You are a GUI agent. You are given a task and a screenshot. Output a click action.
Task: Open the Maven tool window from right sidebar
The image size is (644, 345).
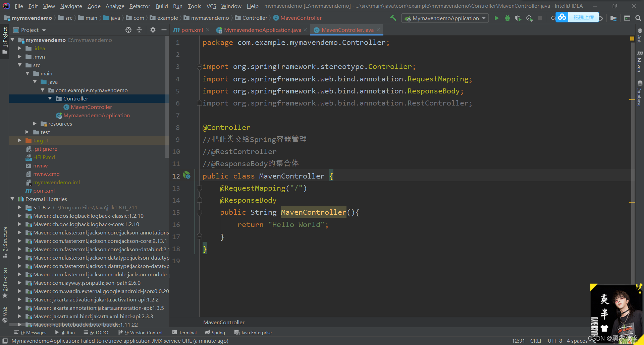pos(640,61)
